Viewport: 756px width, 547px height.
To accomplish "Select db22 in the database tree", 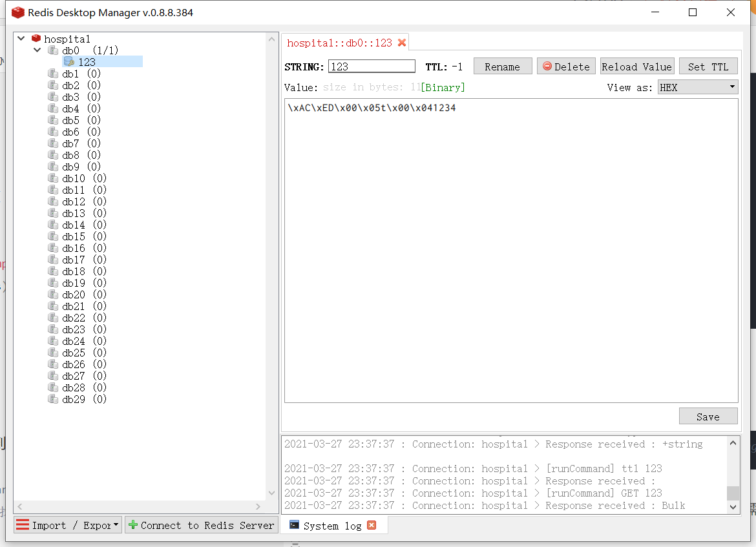I will pyautogui.click(x=85, y=318).
